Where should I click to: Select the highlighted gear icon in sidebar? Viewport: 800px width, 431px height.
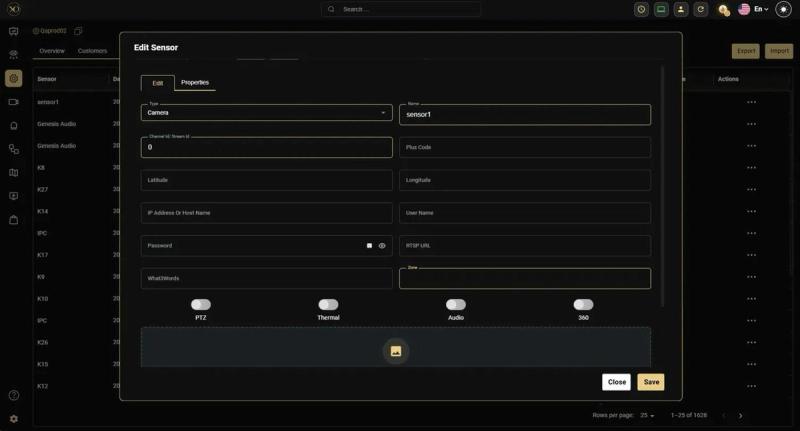click(14, 78)
